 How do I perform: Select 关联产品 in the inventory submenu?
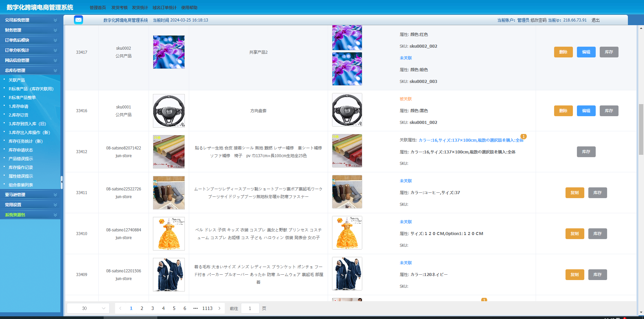pos(17,80)
